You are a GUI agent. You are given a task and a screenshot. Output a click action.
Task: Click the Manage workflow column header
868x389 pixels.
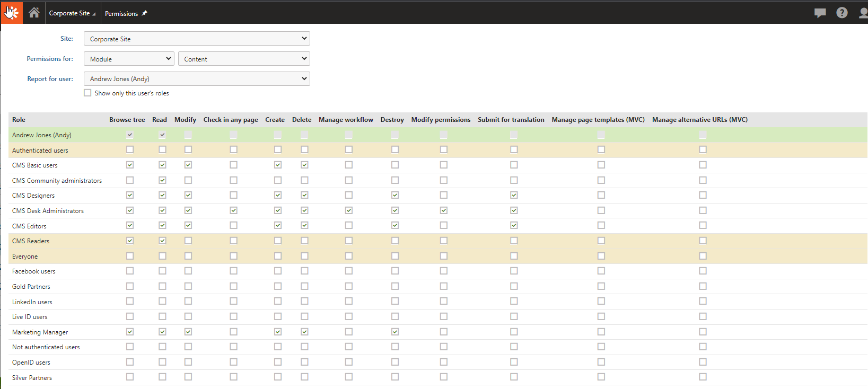tap(346, 120)
